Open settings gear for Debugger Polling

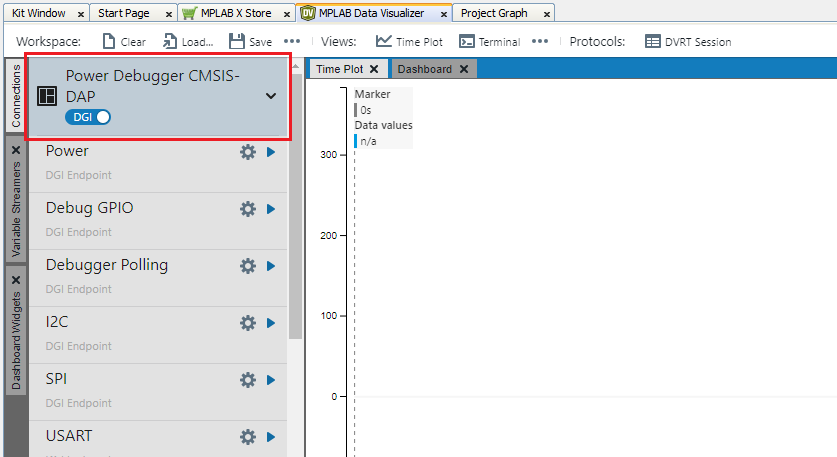tap(248, 266)
